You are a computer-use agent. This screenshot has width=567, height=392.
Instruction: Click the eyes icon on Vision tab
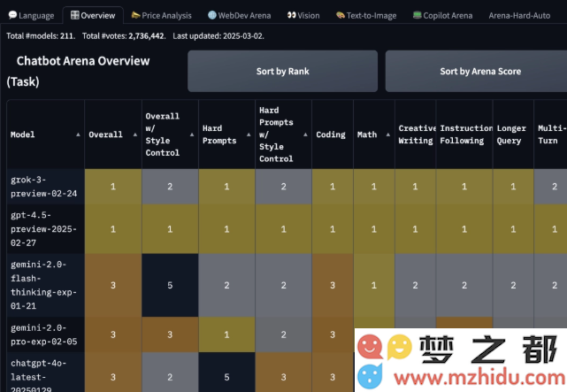coord(291,15)
